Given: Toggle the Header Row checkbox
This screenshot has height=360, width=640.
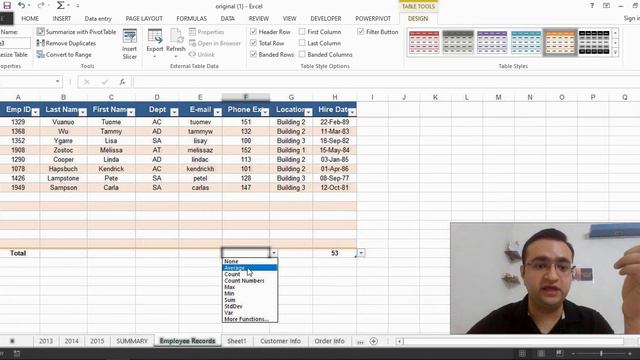Looking at the screenshot, I should (x=253, y=32).
